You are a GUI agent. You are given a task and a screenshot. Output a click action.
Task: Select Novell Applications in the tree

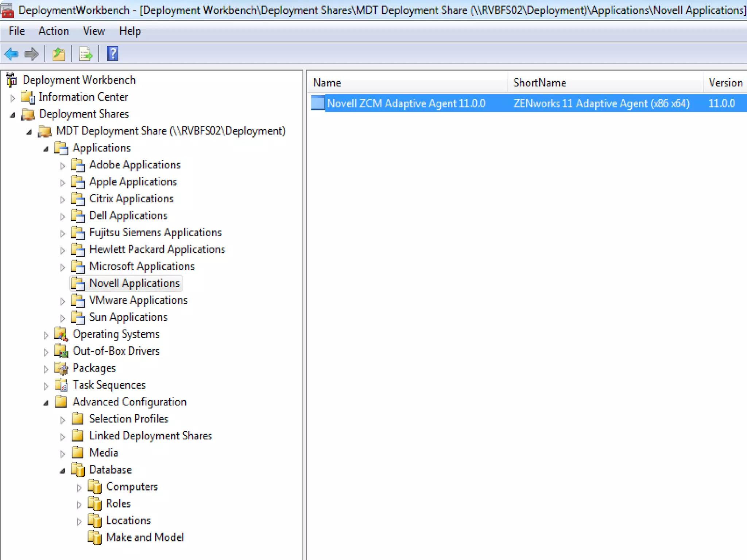click(x=135, y=283)
